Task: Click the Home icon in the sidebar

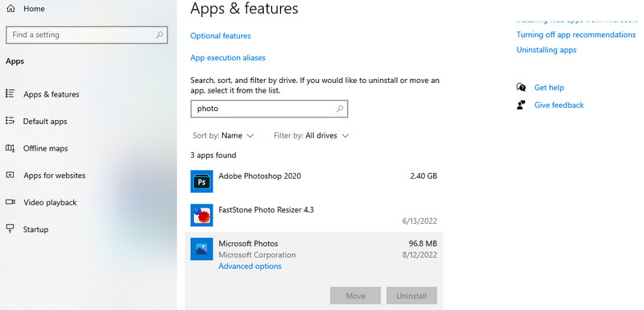Action: coord(11,9)
